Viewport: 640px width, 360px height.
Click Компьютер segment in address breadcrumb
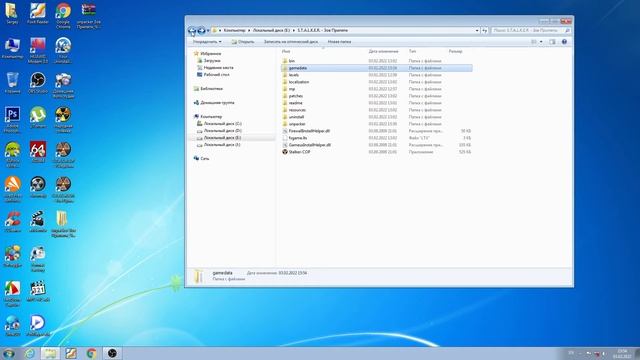point(234,30)
